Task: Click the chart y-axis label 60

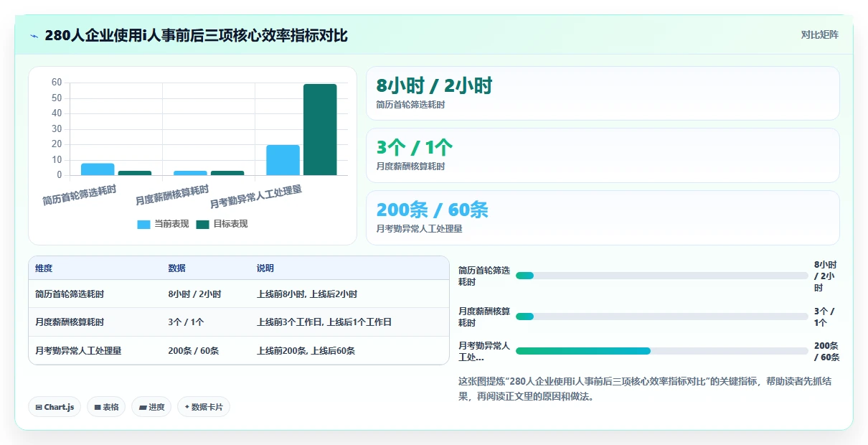Action: (57, 83)
